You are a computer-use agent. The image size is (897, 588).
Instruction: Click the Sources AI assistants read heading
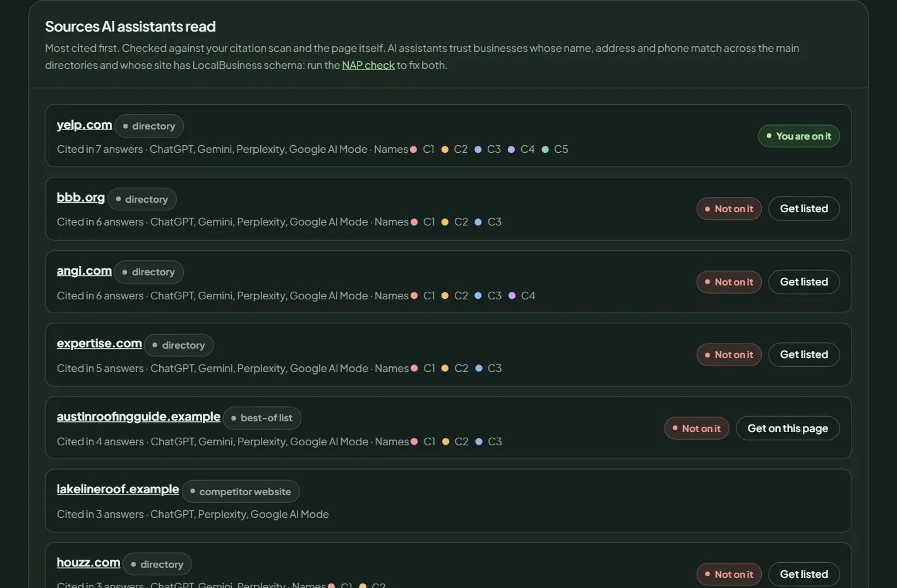coord(130,27)
